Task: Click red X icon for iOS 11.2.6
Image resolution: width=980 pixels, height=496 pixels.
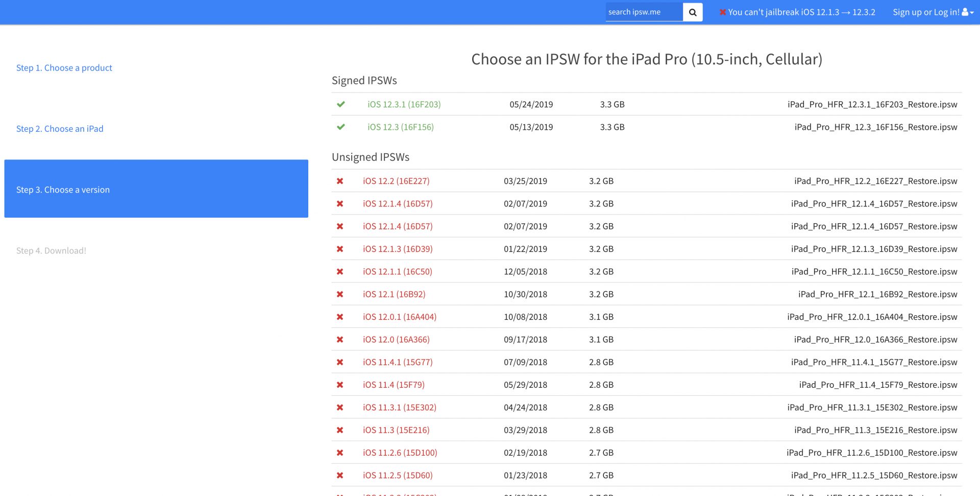Action: click(x=340, y=453)
